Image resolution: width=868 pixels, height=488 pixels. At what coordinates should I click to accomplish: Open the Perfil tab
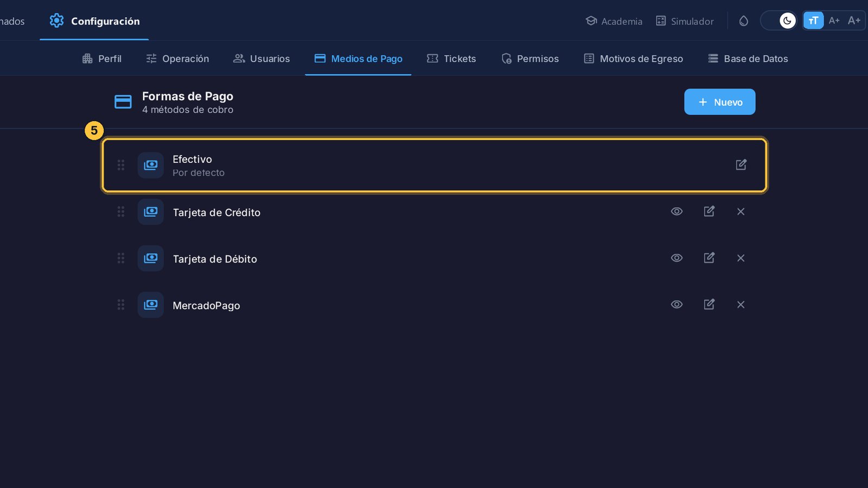point(101,59)
